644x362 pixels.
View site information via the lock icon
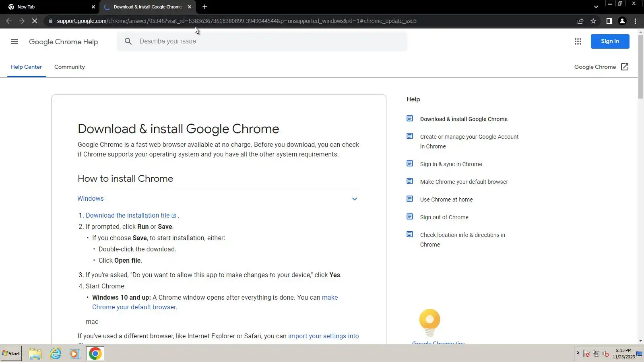click(50, 21)
